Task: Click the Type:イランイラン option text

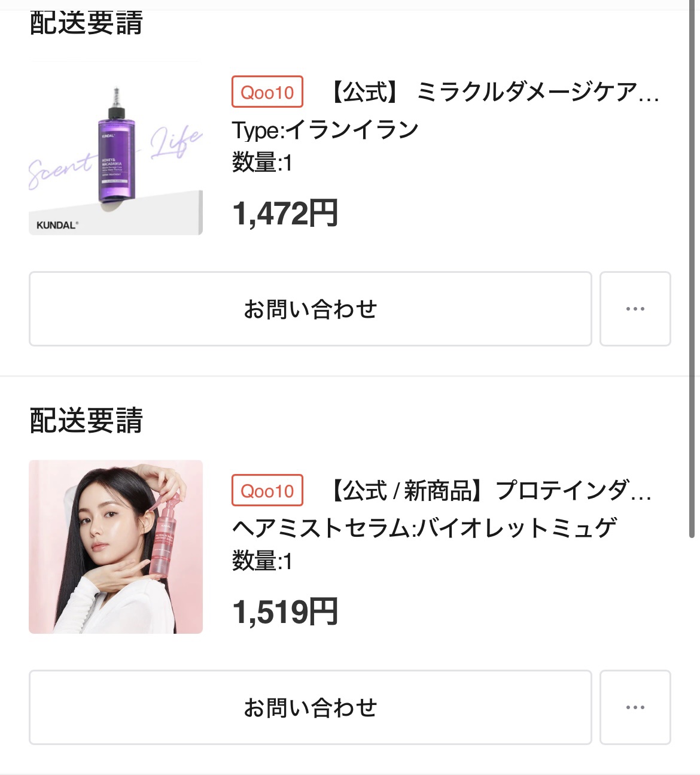Action: coord(325,130)
